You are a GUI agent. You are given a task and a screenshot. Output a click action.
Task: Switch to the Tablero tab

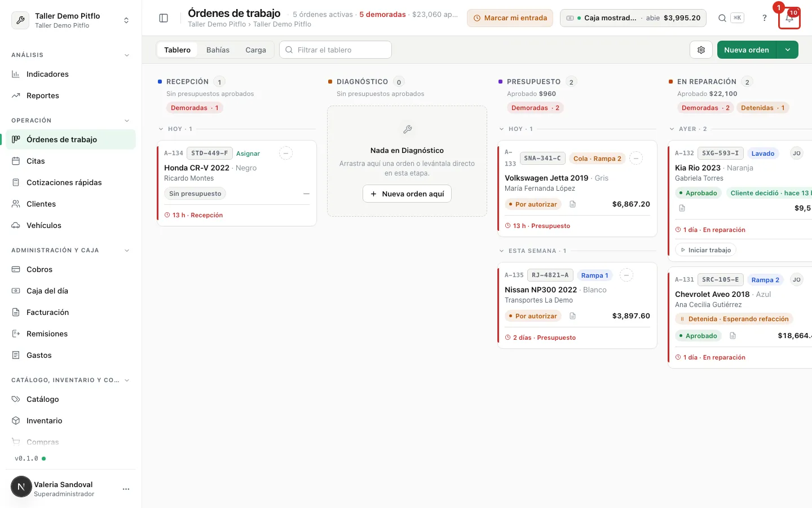pos(177,50)
